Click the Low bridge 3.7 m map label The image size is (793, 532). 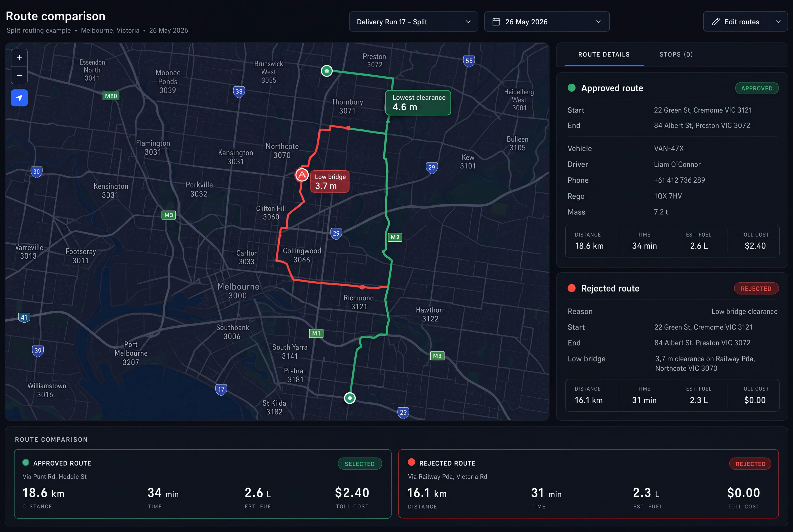tap(330, 181)
